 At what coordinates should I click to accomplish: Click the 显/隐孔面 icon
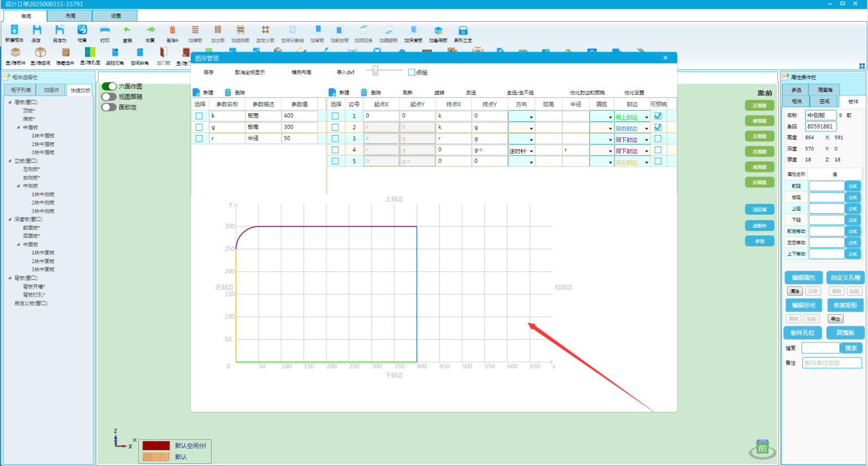90,53
